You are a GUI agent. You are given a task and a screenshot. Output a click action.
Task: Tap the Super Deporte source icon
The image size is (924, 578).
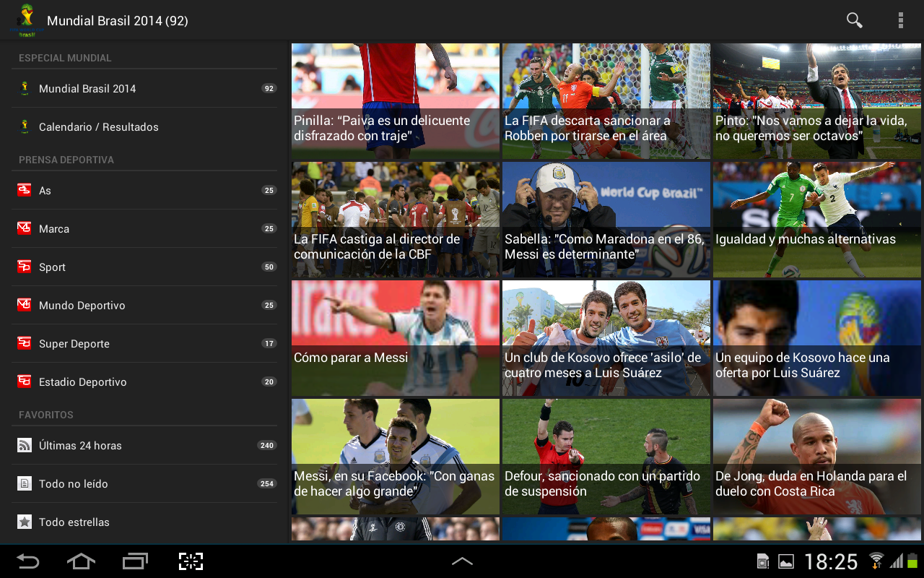pyautogui.click(x=25, y=343)
